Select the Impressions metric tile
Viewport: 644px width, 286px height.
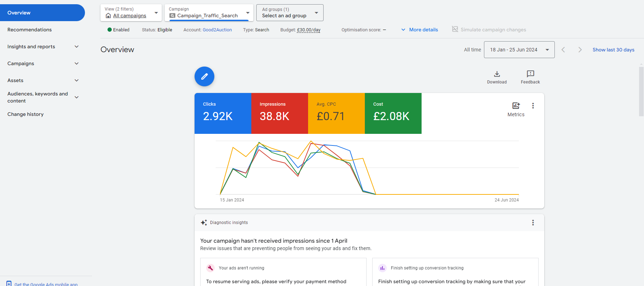(x=280, y=113)
